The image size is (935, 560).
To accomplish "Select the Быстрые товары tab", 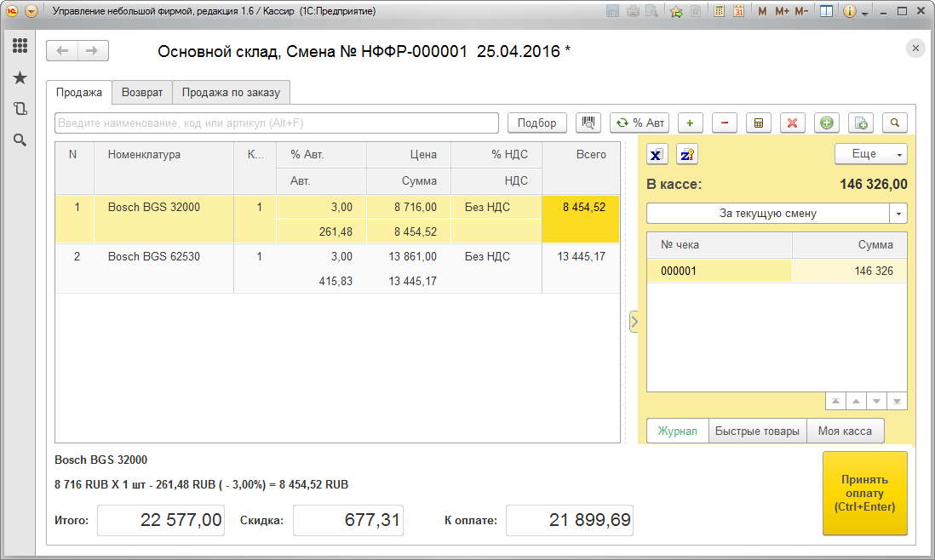I will 757,431.
